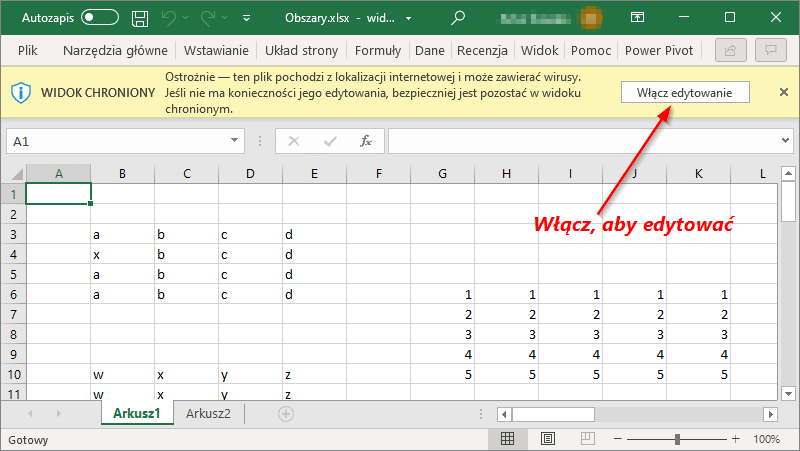Click the Cancel X formula bar icon
This screenshot has width=800, height=451.
click(294, 141)
